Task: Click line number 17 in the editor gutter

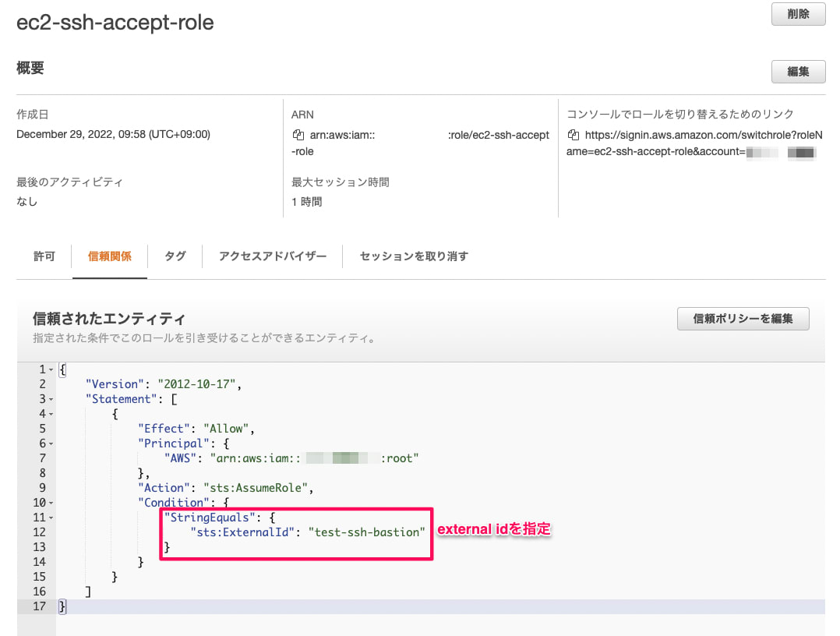Action: (x=39, y=606)
